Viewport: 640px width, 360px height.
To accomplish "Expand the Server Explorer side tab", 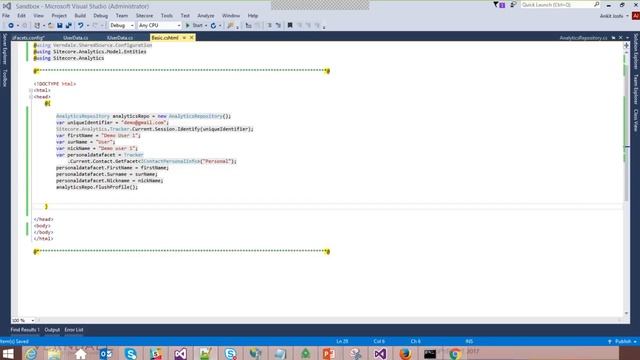I will 4,49.
